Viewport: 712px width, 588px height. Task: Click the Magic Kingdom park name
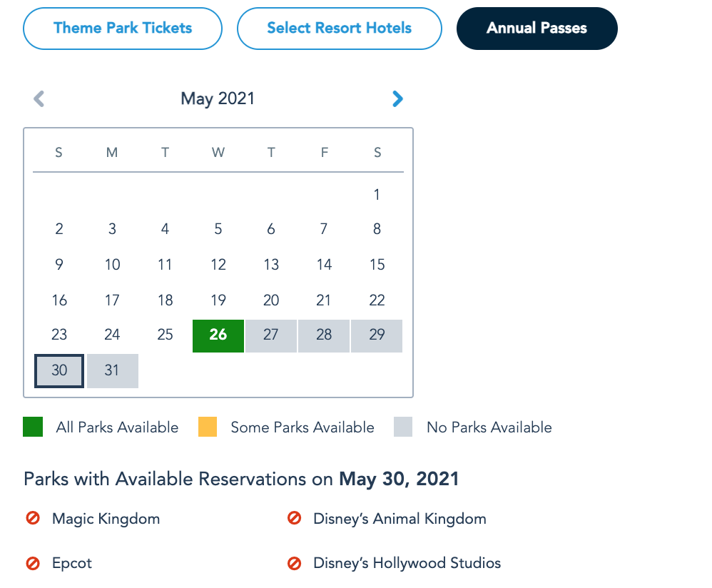point(106,519)
